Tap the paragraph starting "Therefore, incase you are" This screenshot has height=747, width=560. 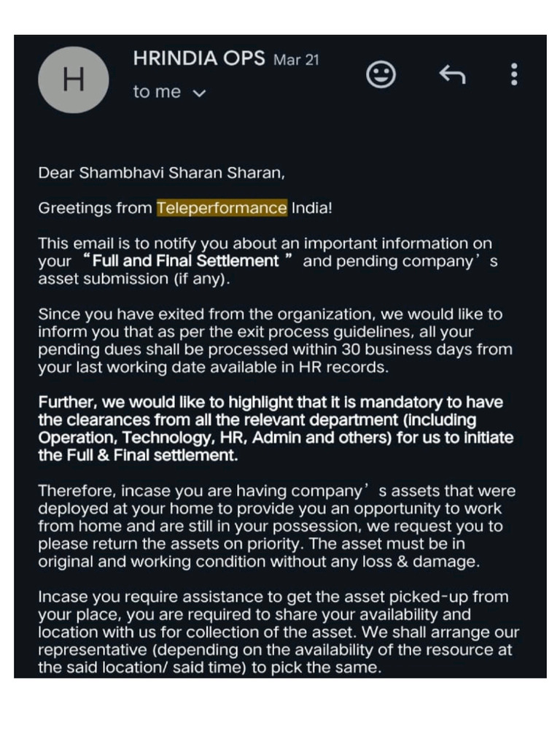276,526
